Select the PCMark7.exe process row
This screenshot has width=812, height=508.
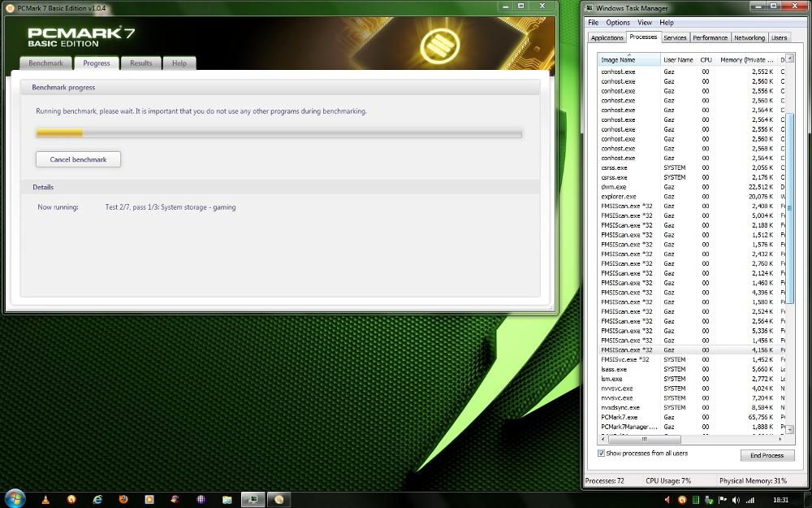coord(691,417)
